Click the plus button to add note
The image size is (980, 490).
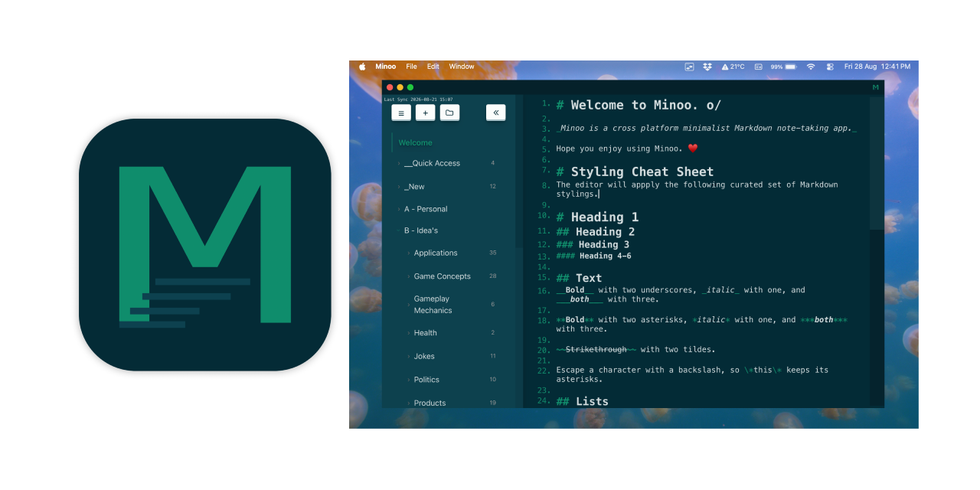click(x=426, y=113)
